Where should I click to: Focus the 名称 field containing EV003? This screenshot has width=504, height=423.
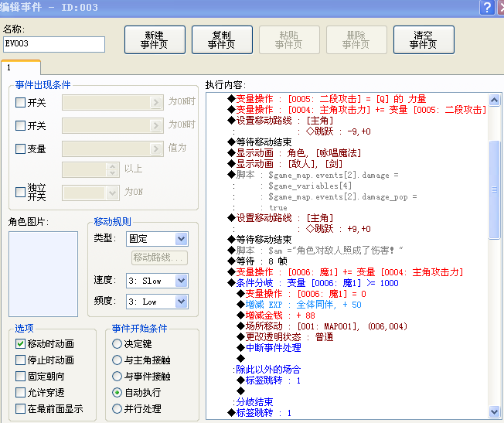[54, 44]
